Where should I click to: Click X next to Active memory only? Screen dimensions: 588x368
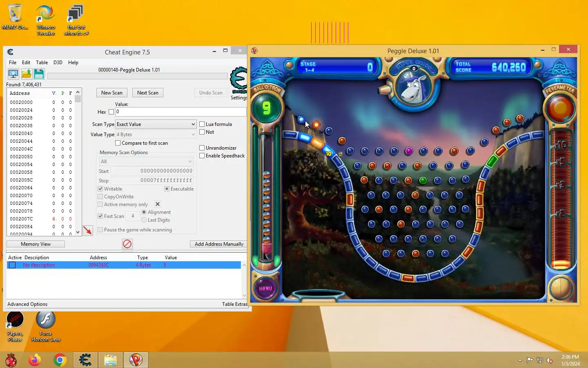coord(158,204)
